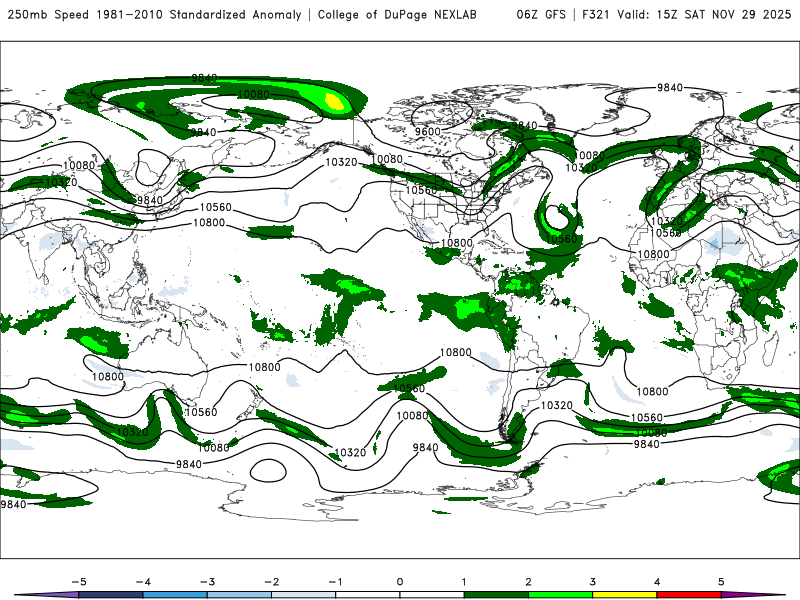Click the purple arrow past 5 on the colorbar
The height and width of the screenshot is (600, 800).
click(x=755, y=595)
